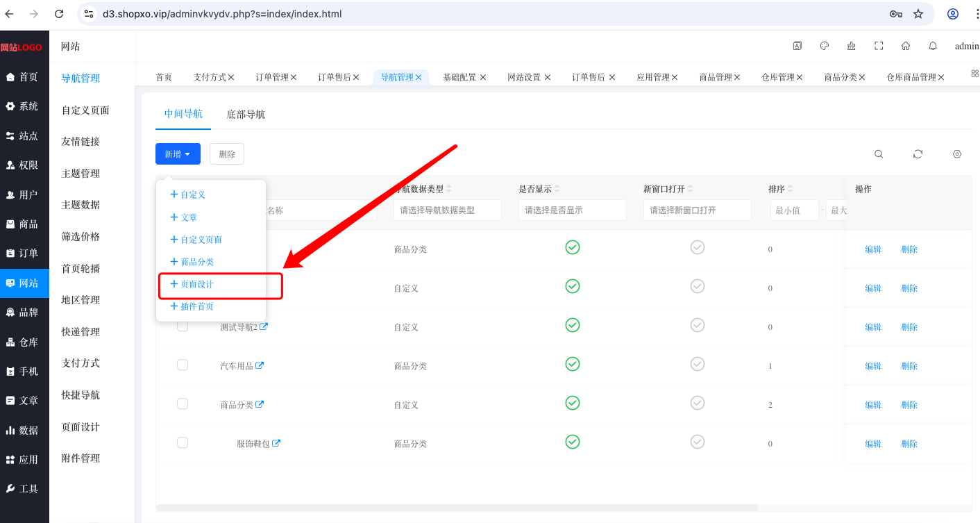This screenshot has height=523, width=980.
Task: Open the 请选择是否显示 filter dropdown
Action: pyautogui.click(x=573, y=210)
